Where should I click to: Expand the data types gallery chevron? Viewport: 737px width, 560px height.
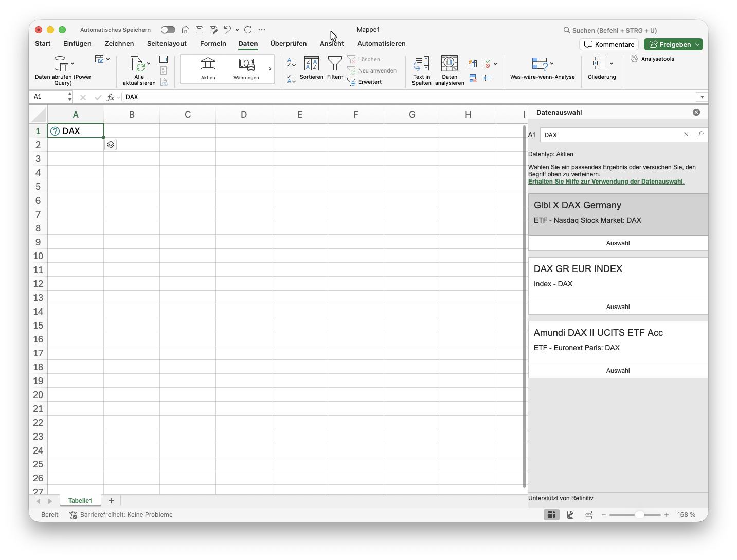270,69
